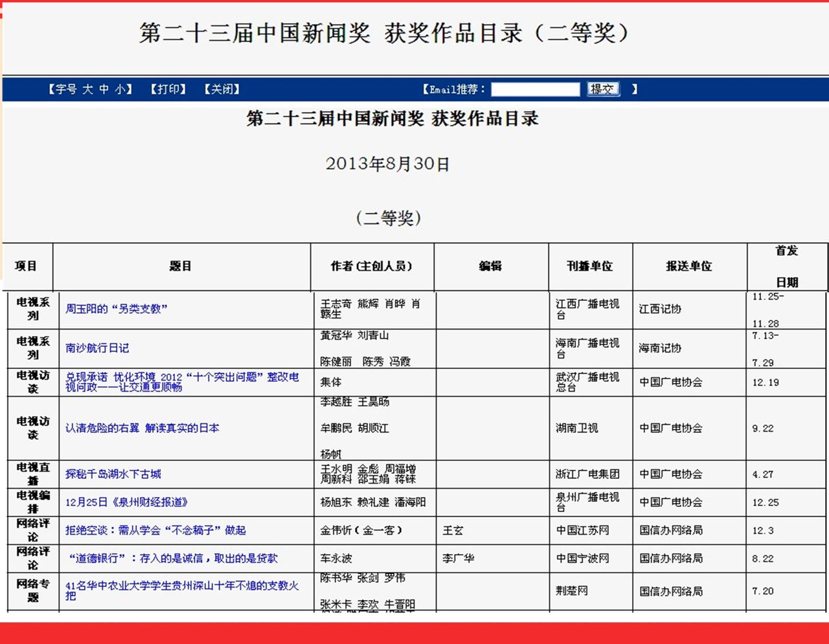
Task: Open link 认清危险的右翼 解读真实的日本
Action: pos(142,428)
